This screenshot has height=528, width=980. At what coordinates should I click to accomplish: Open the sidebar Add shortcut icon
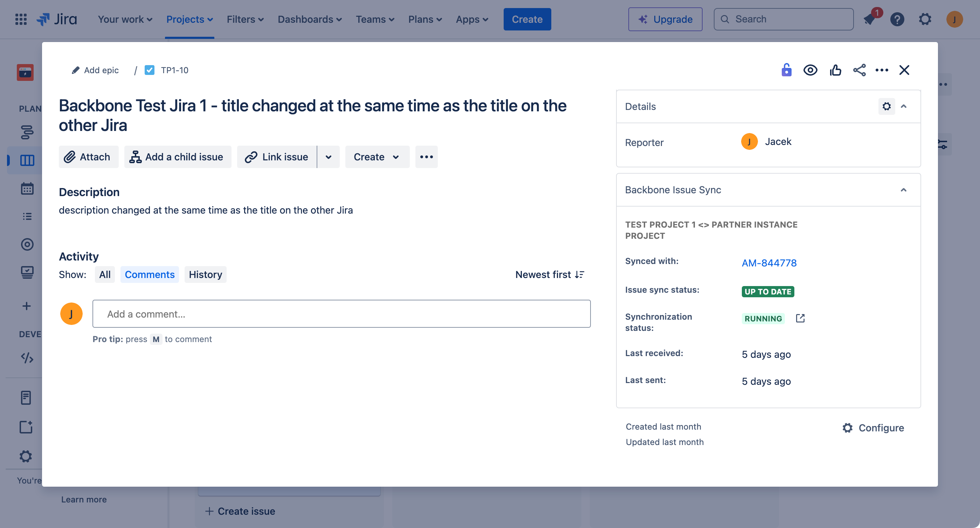click(26, 427)
